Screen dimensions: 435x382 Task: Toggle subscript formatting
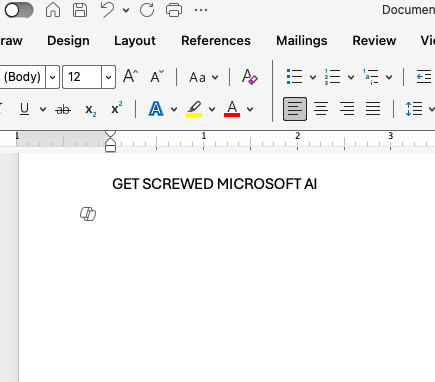[90, 109]
